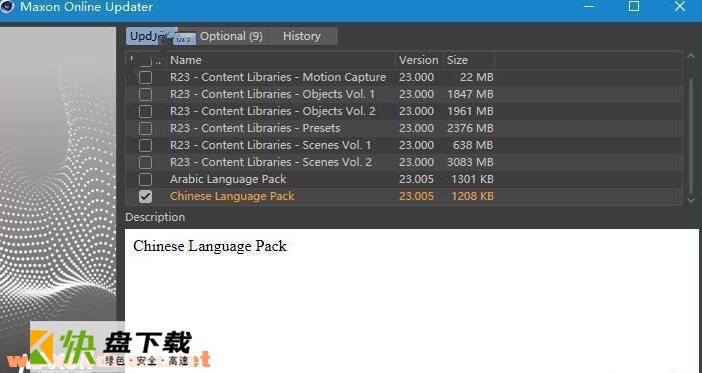Select the Chinese Language Pack row name
Screen dimensions: 702x373
pyautogui.click(x=232, y=196)
